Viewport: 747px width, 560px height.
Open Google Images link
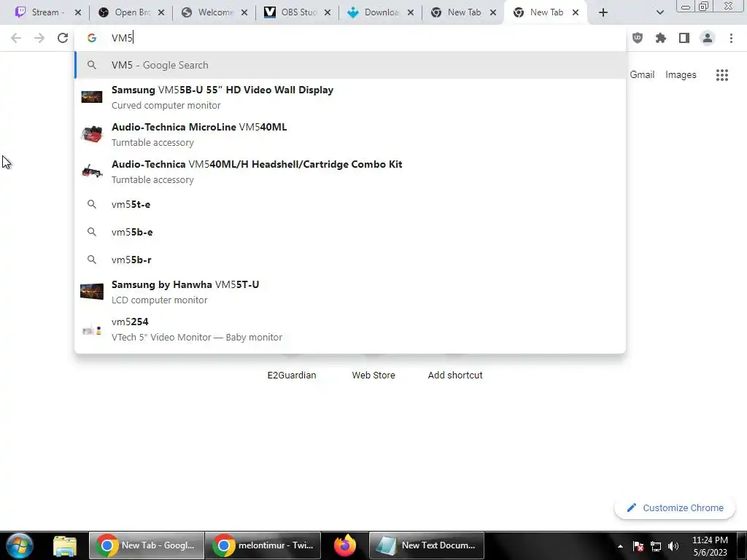(x=681, y=75)
